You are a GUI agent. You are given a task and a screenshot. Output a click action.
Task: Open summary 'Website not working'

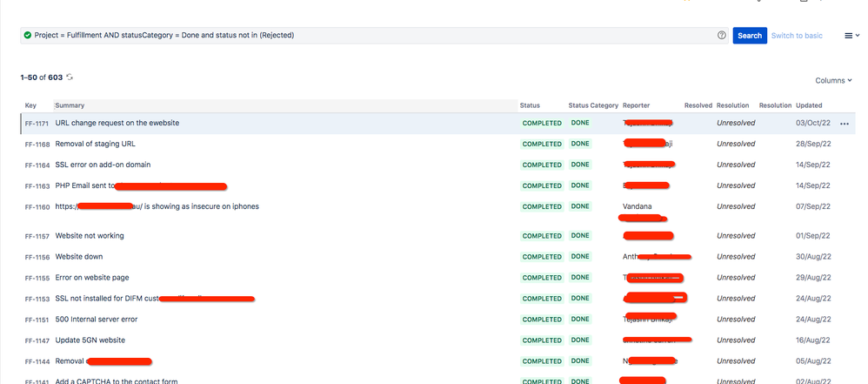[x=89, y=235]
